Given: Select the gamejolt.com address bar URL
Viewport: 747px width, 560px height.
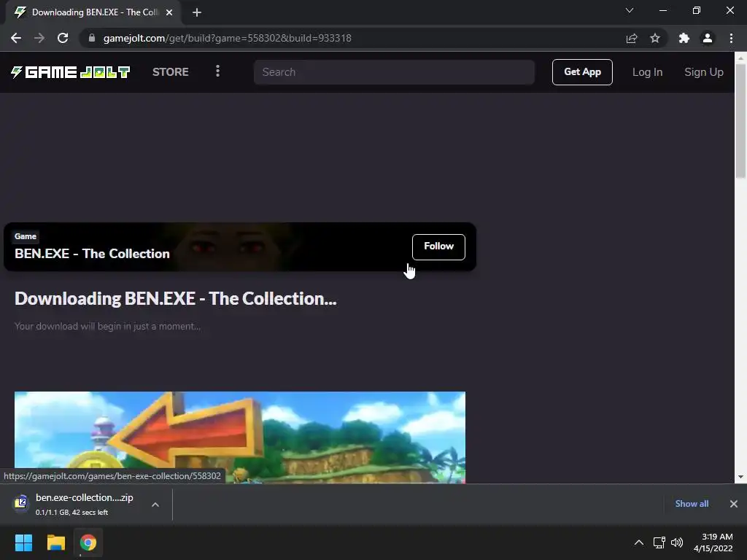Looking at the screenshot, I should [228, 38].
